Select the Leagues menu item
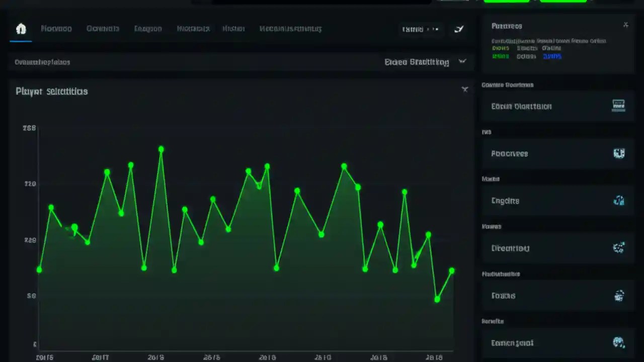Screen dimensions: 644x362 pos(147,29)
